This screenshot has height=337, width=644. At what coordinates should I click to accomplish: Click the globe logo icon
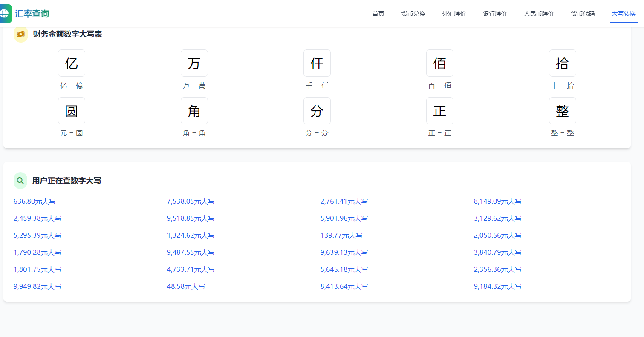pyautogui.click(x=5, y=14)
